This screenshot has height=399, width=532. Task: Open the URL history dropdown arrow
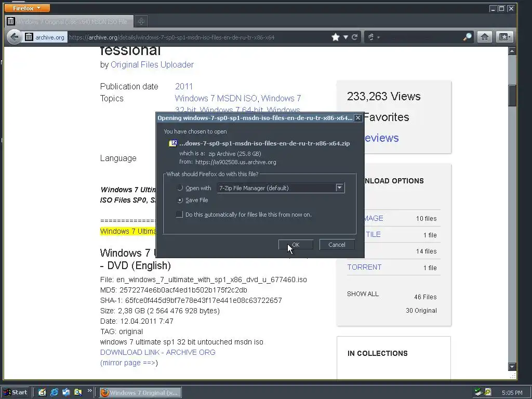(x=345, y=37)
